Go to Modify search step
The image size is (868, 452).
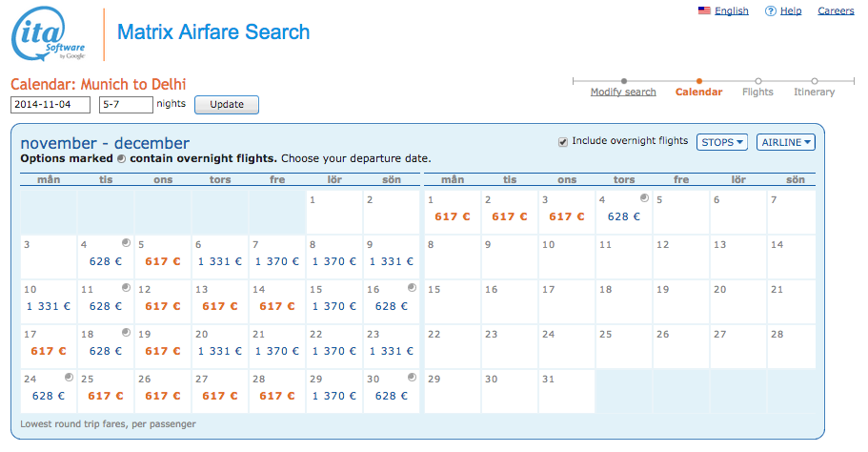(623, 92)
